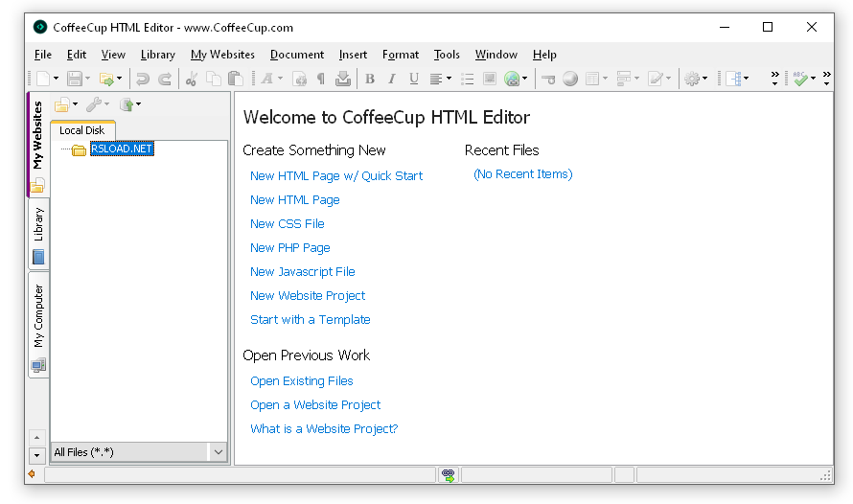Switch to the Library side tab

[38, 235]
